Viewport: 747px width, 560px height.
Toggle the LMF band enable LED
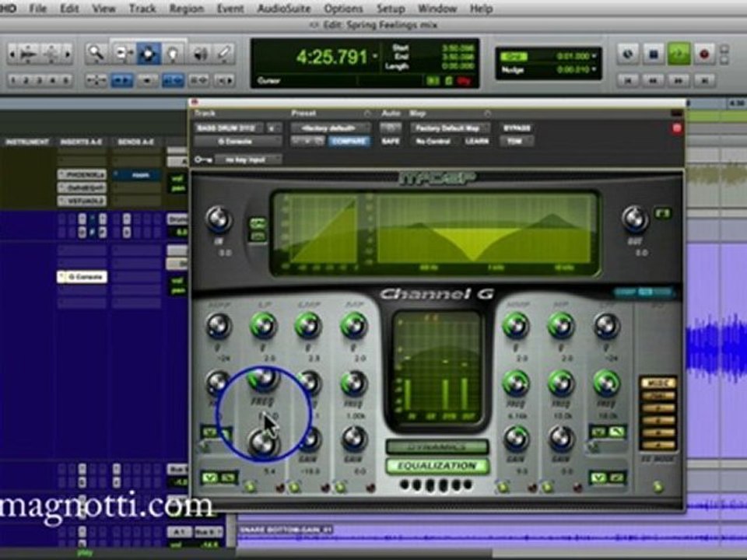pyautogui.click(x=294, y=487)
